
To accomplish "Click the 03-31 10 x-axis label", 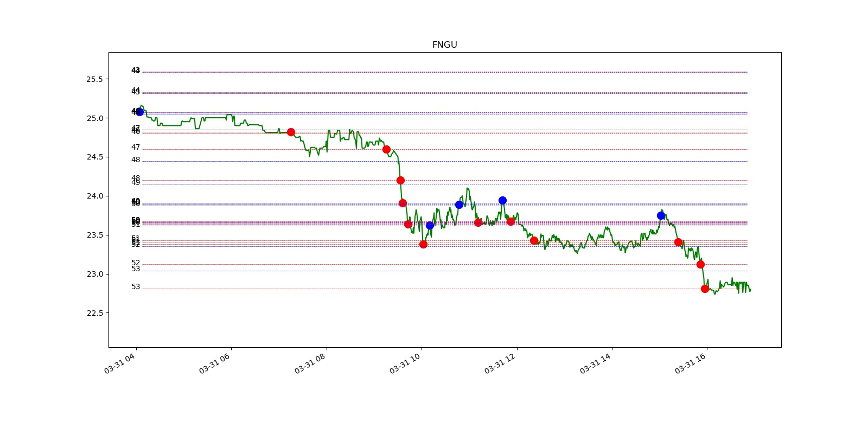I will click(405, 363).
